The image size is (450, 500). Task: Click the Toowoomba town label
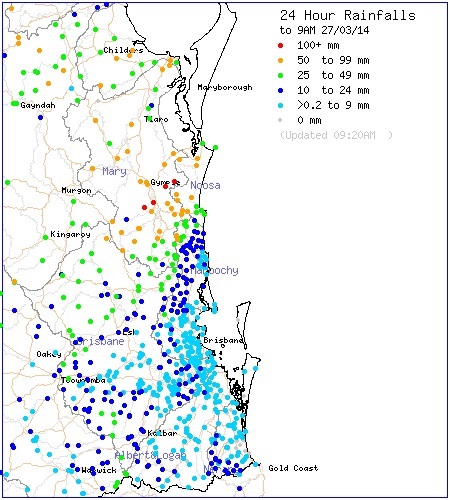tap(83, 380)
